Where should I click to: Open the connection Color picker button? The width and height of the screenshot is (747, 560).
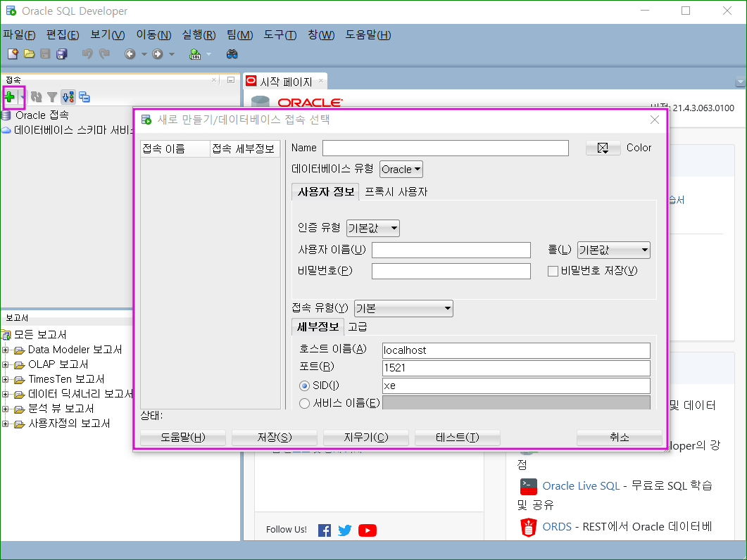click(x=603, y=148)
